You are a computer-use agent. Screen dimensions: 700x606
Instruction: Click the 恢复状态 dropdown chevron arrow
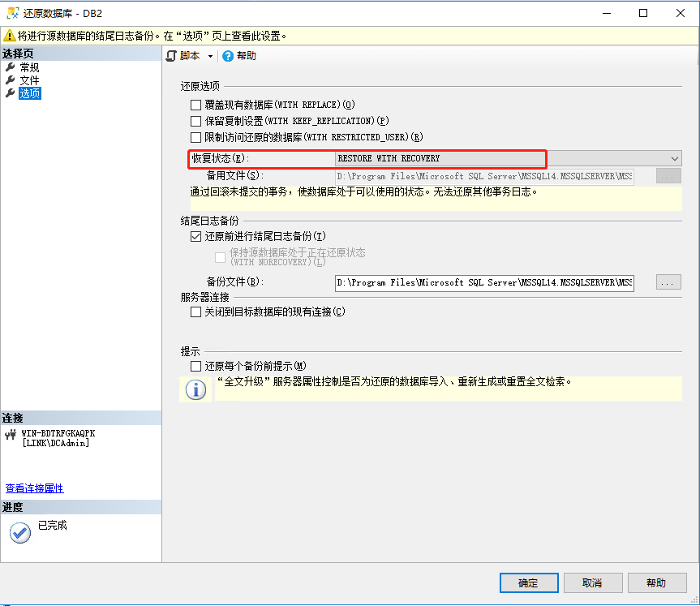tap(675, 158)
